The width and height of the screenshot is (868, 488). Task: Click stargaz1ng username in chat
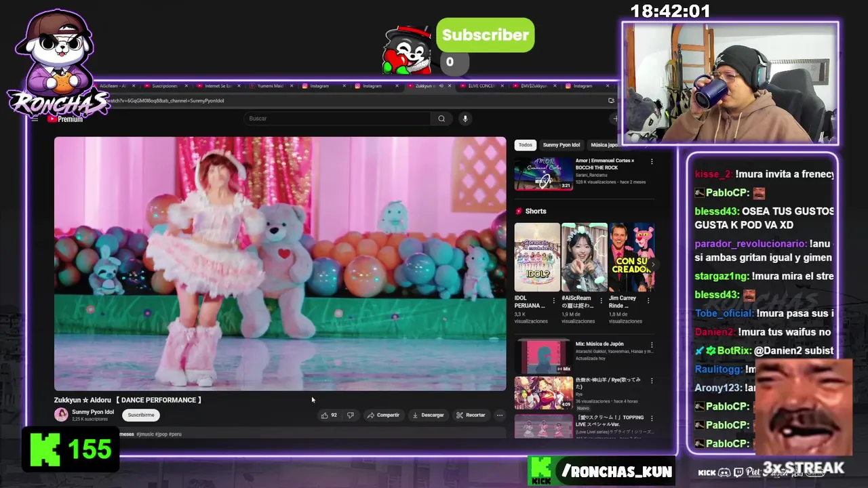click(x=722, y=277)
